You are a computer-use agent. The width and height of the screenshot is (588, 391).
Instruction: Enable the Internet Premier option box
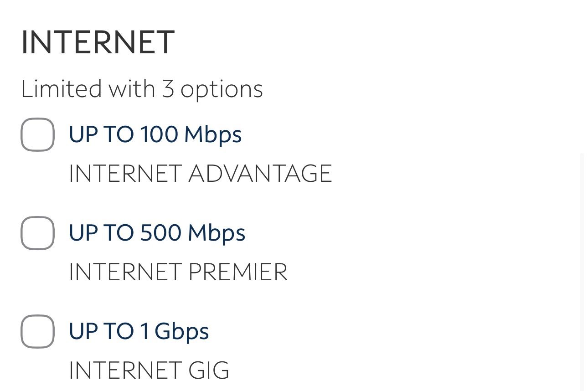pyautogui.click(x=37, y=233)
